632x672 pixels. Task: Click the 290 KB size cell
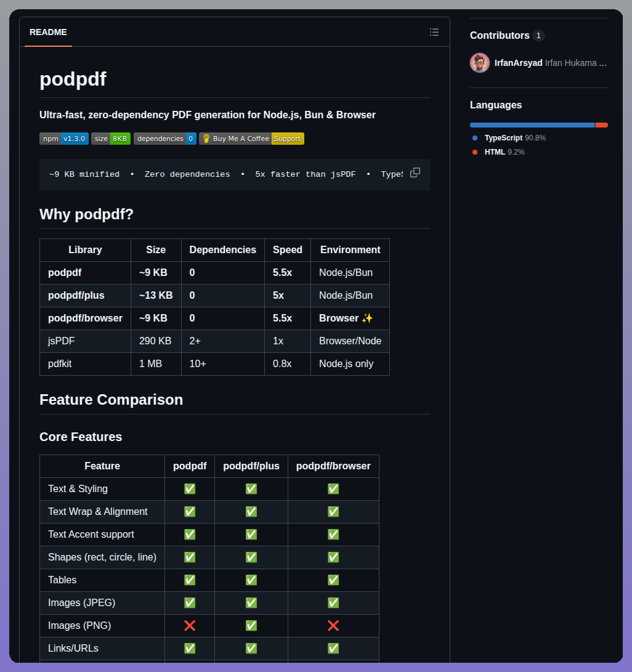156,341
